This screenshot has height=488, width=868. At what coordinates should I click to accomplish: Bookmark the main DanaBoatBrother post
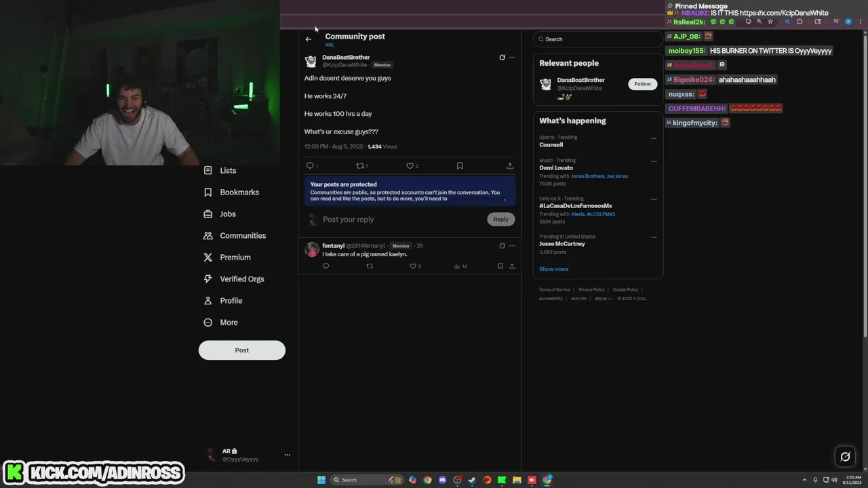pos(460,166)
